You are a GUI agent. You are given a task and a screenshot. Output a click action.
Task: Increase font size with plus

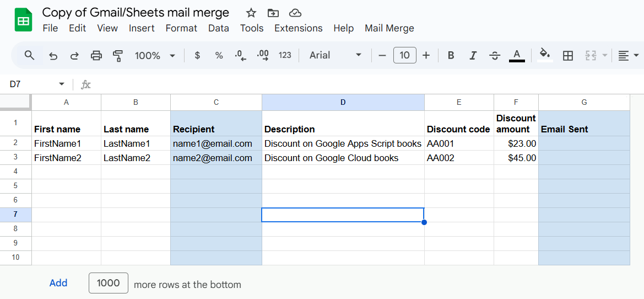pyautogui.click(x=426, y=56)
